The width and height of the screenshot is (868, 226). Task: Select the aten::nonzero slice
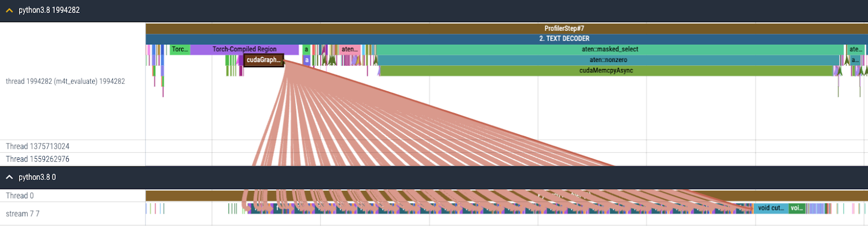[608, 60]
